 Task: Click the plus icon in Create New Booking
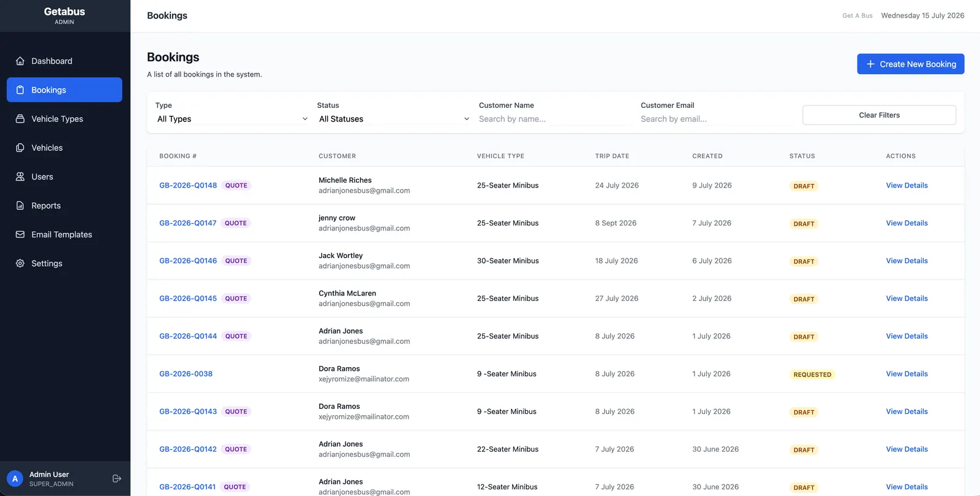click(x=870, y=64)
